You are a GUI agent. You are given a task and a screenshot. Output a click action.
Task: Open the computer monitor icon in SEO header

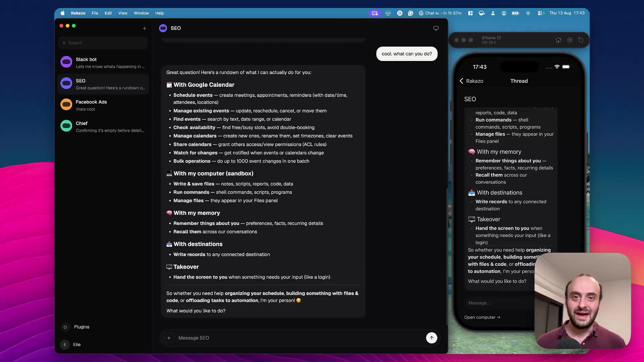(x=436, y=28)
